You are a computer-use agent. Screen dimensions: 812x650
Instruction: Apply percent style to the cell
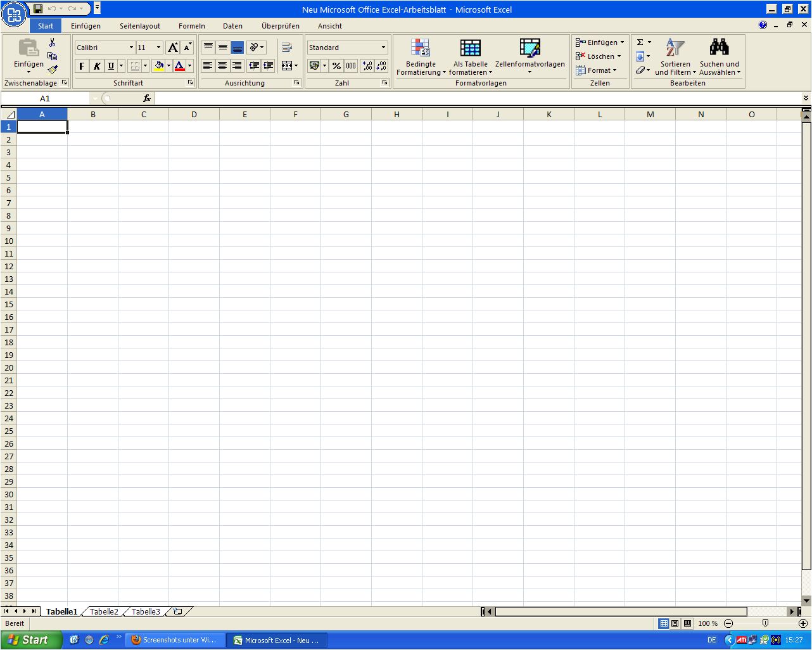pyautogui.click(x=336, y=66)
